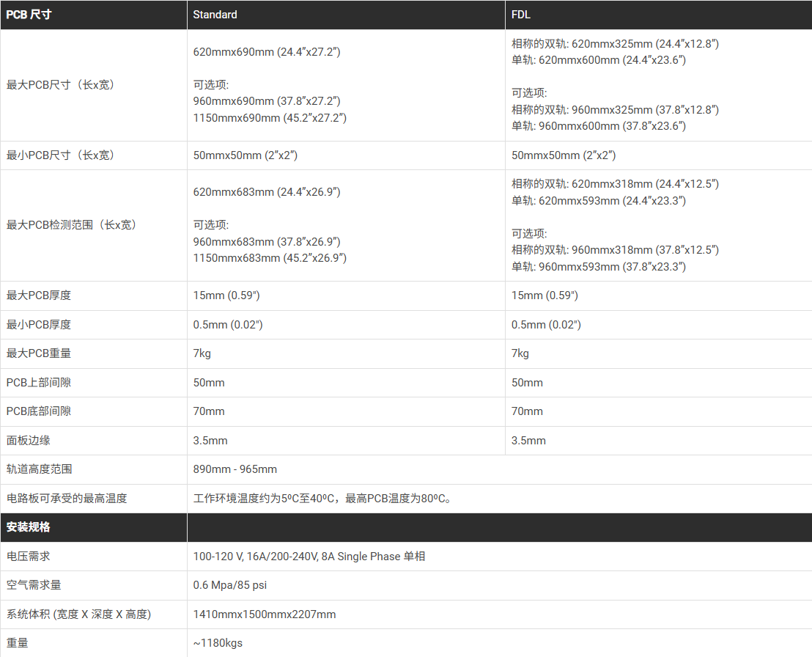Viewport: 812px width, 657px height.
Task: Select the PCB底部间隙 row label
Action: point(39,411)
